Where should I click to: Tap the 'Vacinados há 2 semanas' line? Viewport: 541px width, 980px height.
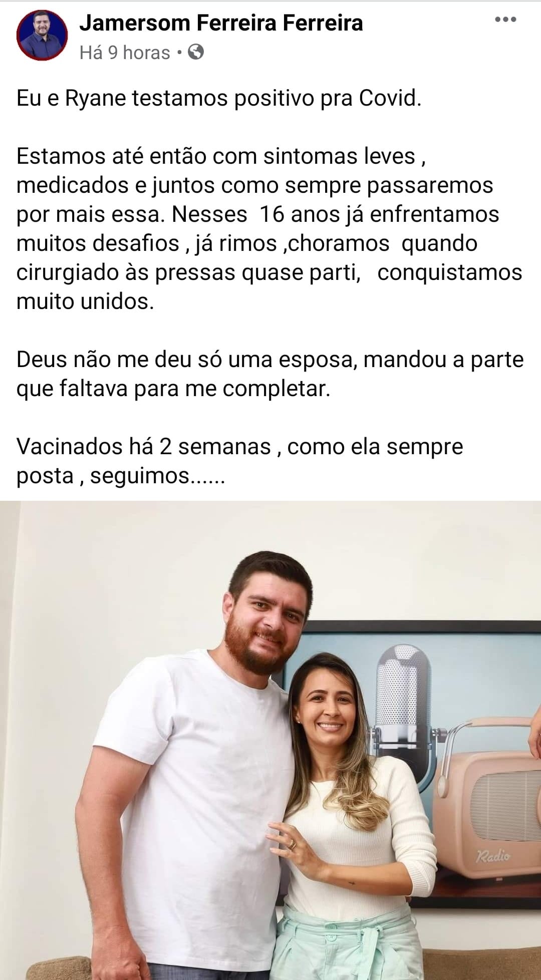[239, 447]
